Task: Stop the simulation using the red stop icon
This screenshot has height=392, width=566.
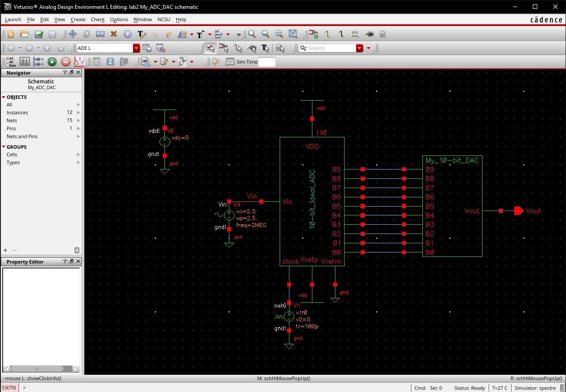Action: pyautogui.click(x=66, y=62)
